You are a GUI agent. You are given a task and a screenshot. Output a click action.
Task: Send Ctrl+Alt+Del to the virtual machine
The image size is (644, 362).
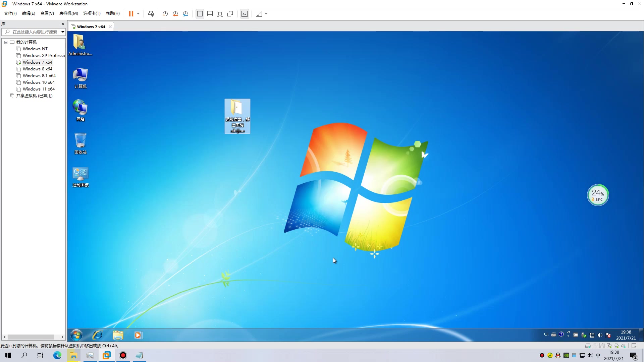pos(151,14)
